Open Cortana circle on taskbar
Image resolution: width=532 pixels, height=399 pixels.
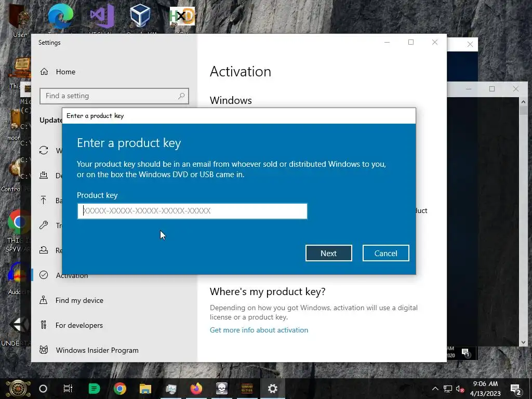pos(43,389)
